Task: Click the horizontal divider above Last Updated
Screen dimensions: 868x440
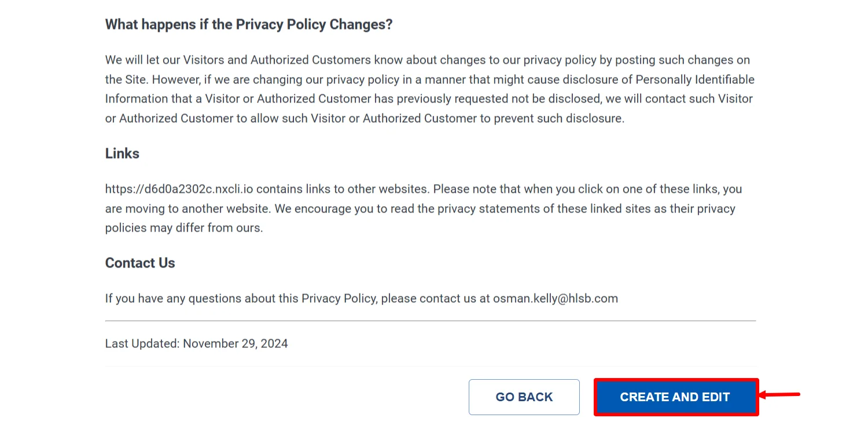Action: (x=431, y=320)
